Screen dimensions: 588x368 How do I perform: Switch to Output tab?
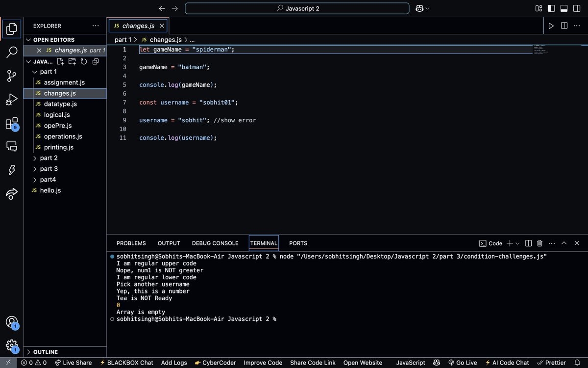[169, 243]
